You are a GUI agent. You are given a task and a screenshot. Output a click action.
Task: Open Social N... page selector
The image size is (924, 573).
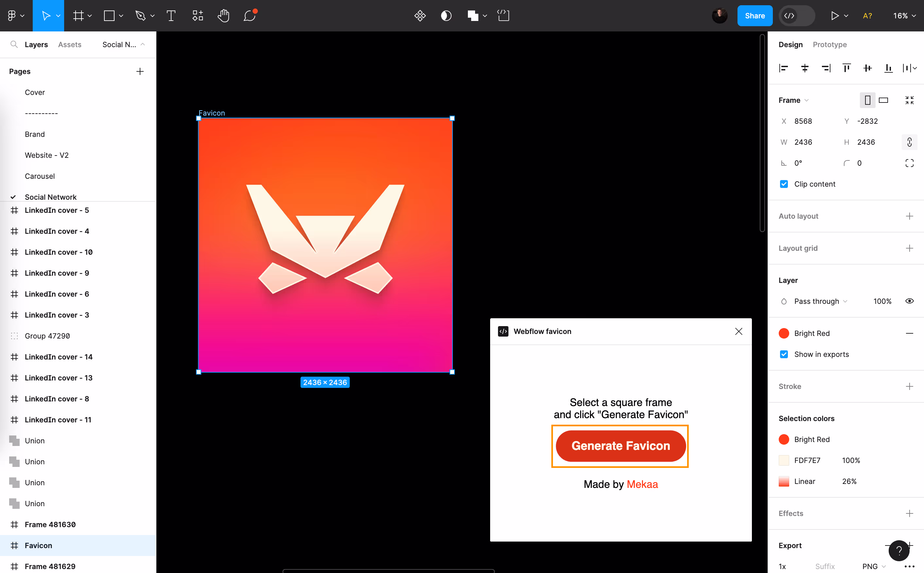tap(123, 44)
